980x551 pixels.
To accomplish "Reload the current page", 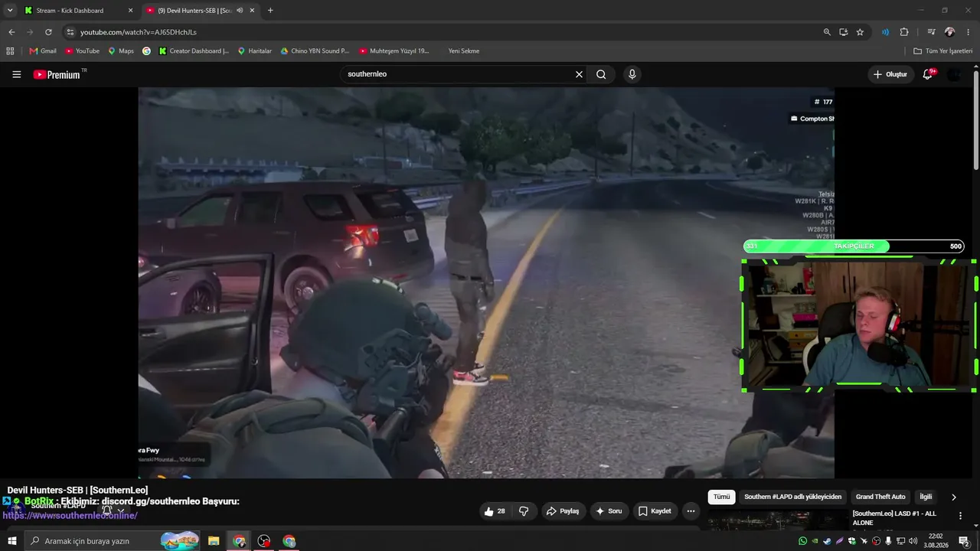I will click(48, 32).
